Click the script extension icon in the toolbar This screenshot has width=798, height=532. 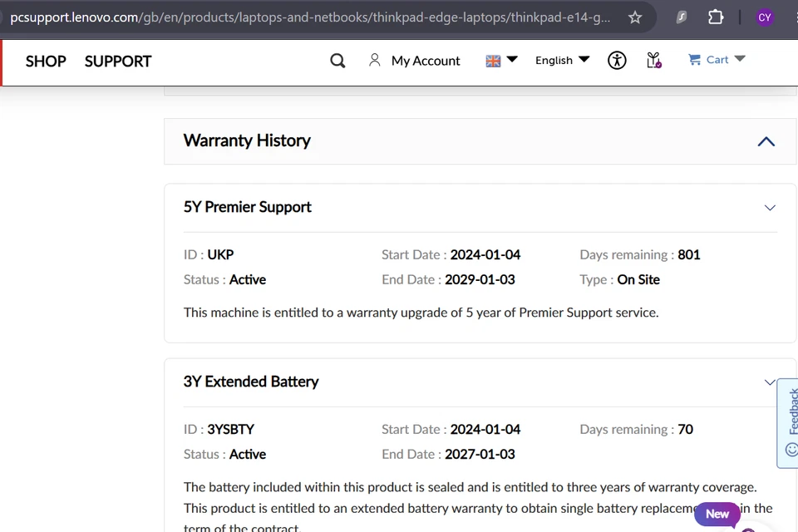681,17
